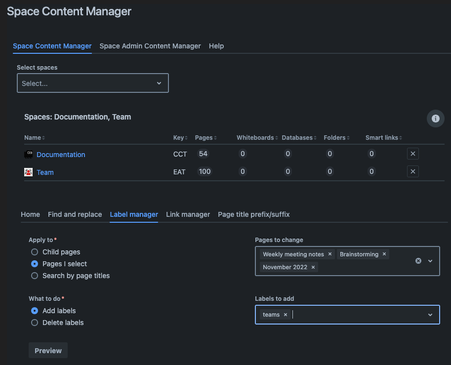451x365 pixels.
Task: Sort the table by the Name column
Action: pyautogui.click(x=34, y=138)
